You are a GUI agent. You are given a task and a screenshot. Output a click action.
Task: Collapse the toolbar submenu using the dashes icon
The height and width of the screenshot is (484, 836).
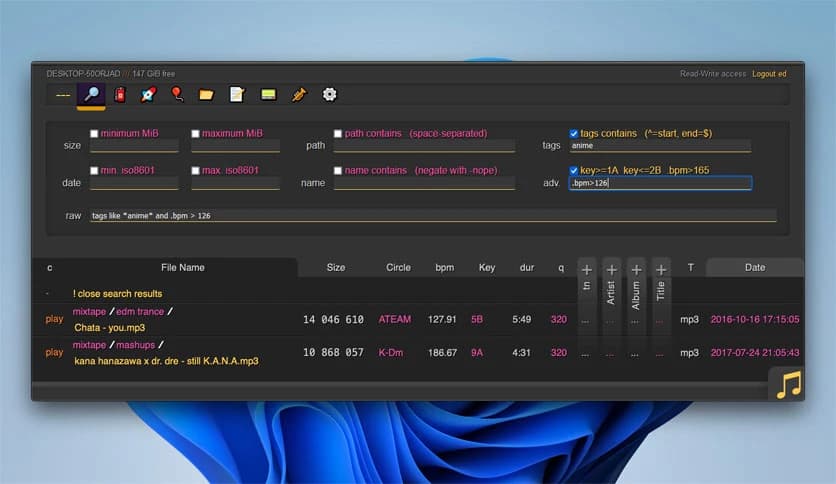pyautogui.click(x=63, y=95)
